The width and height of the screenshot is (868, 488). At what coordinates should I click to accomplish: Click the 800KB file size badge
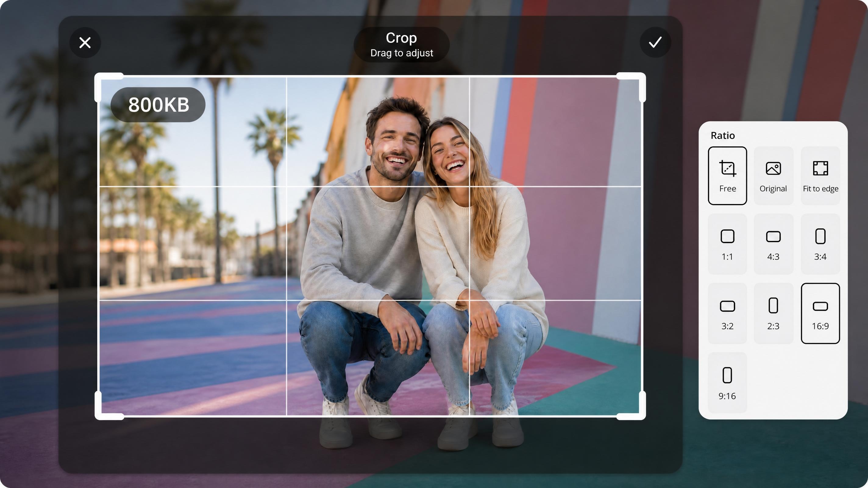pos(158,105)
